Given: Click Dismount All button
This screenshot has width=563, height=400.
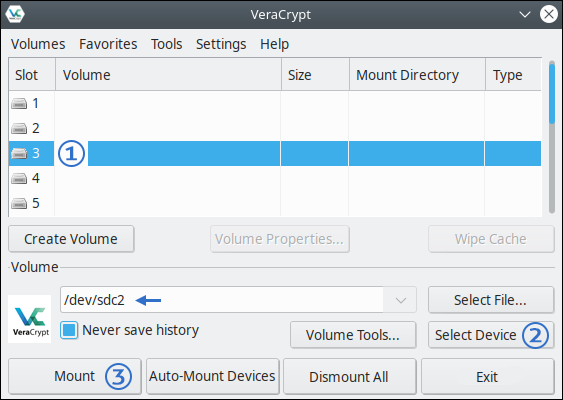Looking at the screenshot, I should click(349, 377).
